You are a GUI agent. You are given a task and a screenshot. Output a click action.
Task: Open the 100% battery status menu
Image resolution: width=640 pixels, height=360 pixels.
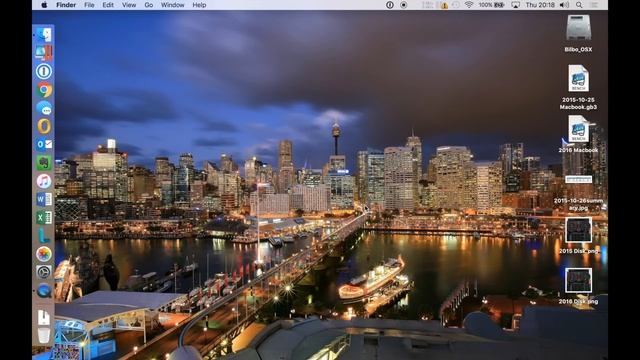pos(491,5)
